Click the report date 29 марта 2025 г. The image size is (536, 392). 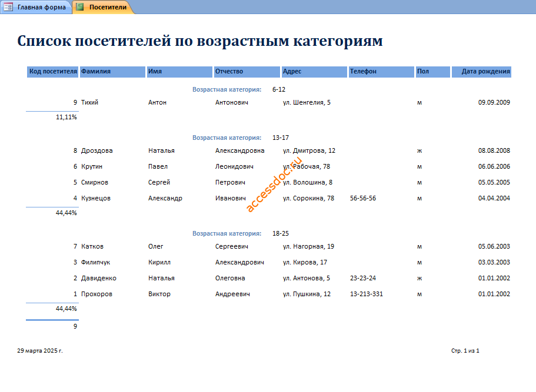click(x=40, y=351)
